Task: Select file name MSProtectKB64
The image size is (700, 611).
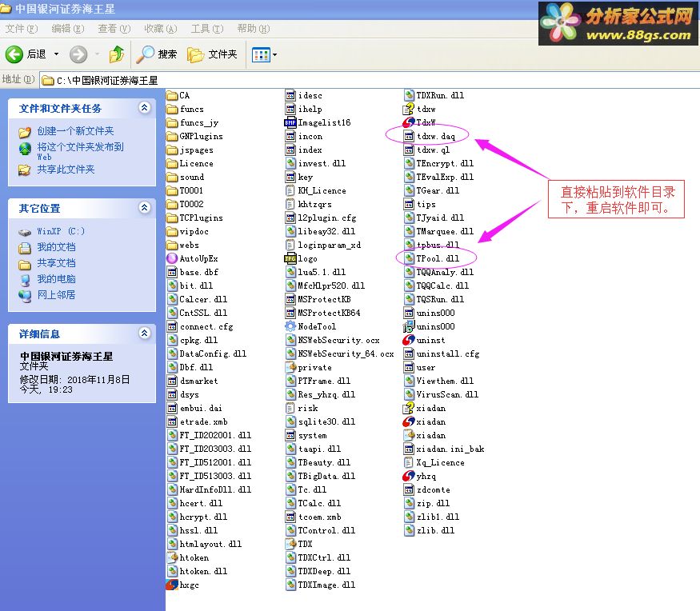Action: tap(329, 313)
